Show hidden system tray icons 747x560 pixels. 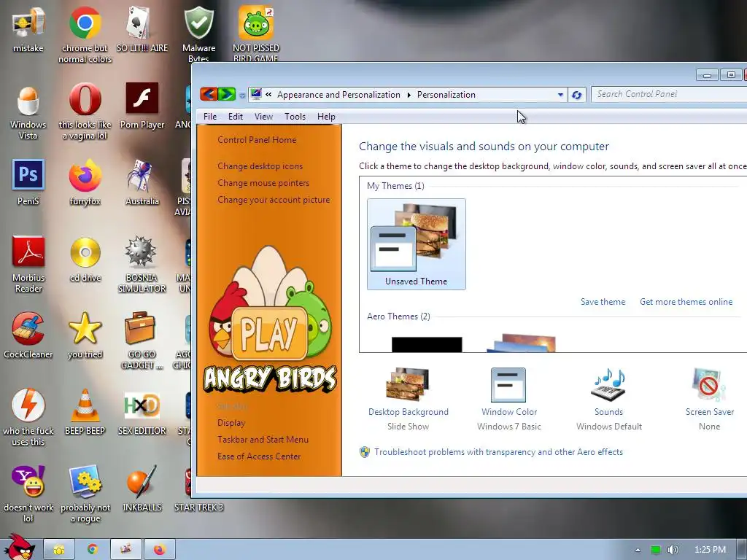(638, 550)
